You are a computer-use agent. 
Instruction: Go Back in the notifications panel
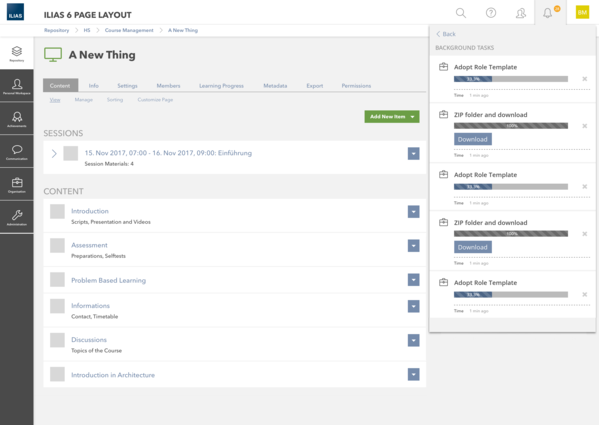point(446,34)
